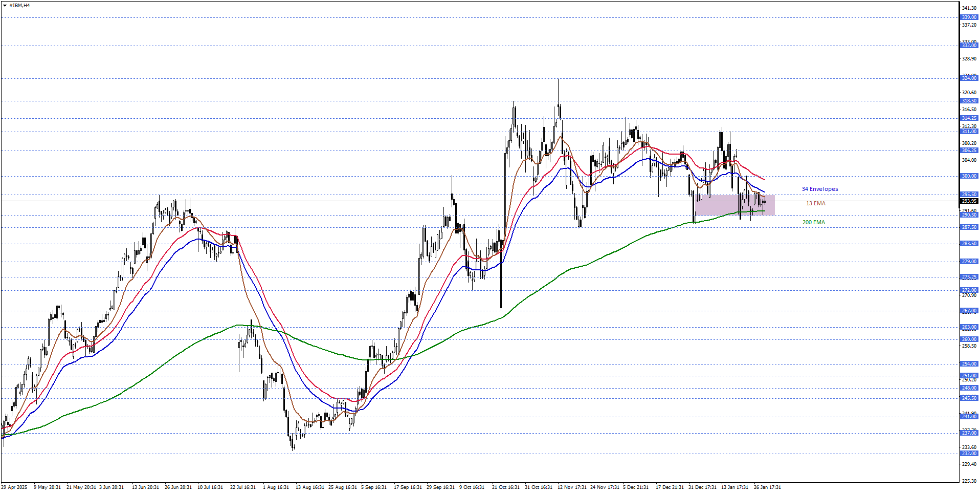Click the 324.00 price level tag
Screen dimensions: 980x493
point(969,78)
